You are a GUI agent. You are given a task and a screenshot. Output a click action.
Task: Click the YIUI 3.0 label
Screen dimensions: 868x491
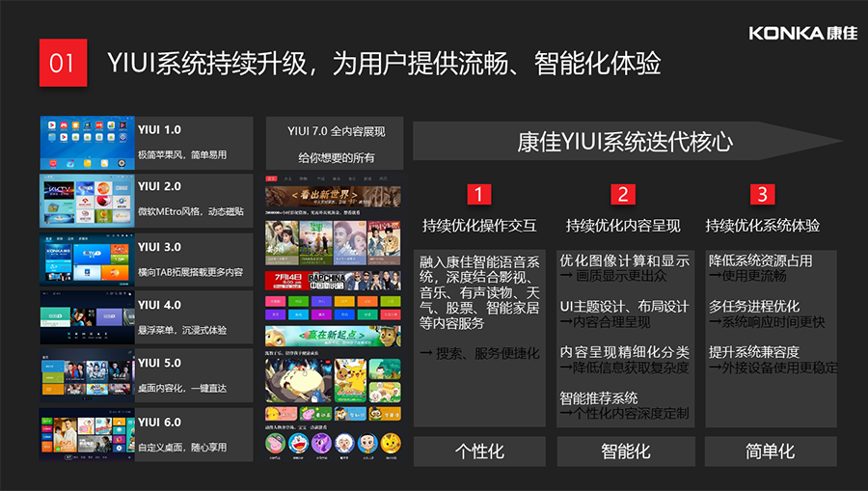click(159, 247)
